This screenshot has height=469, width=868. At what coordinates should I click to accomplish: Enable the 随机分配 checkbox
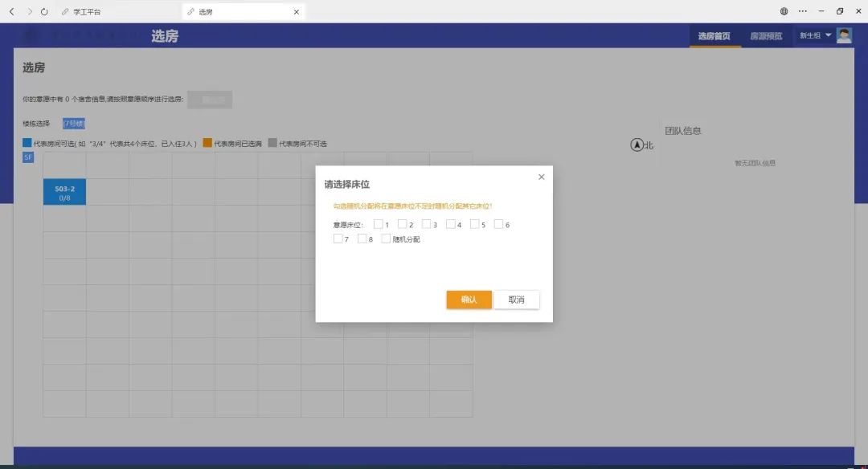[387, 239]
